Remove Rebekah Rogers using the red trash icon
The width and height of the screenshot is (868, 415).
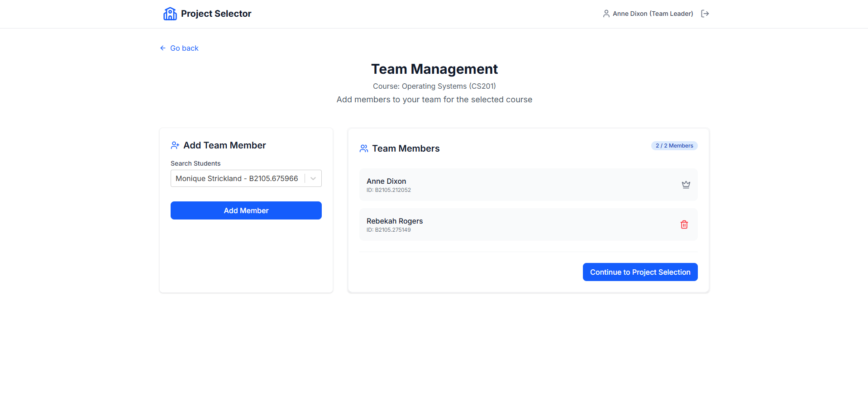(x=684, y=224)
